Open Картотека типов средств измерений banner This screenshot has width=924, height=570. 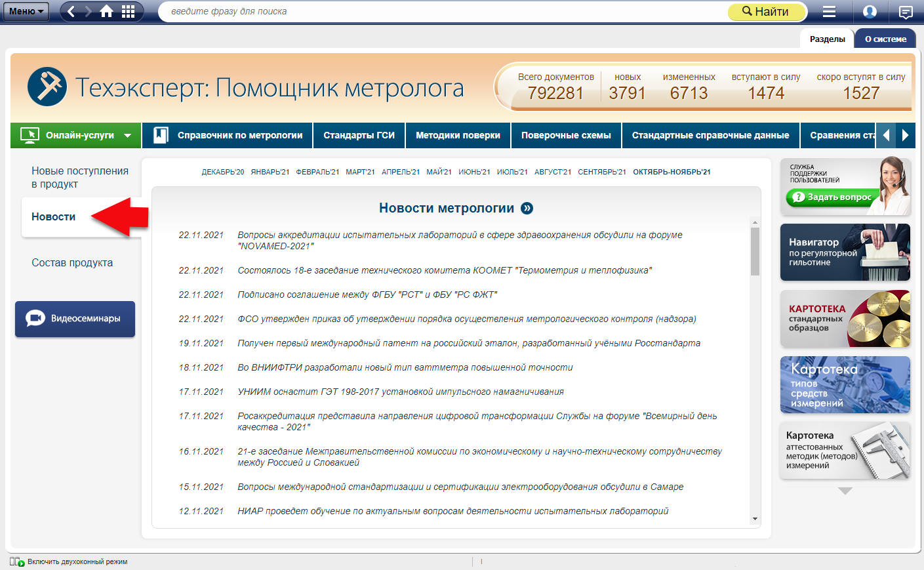(x=845, y=385)
